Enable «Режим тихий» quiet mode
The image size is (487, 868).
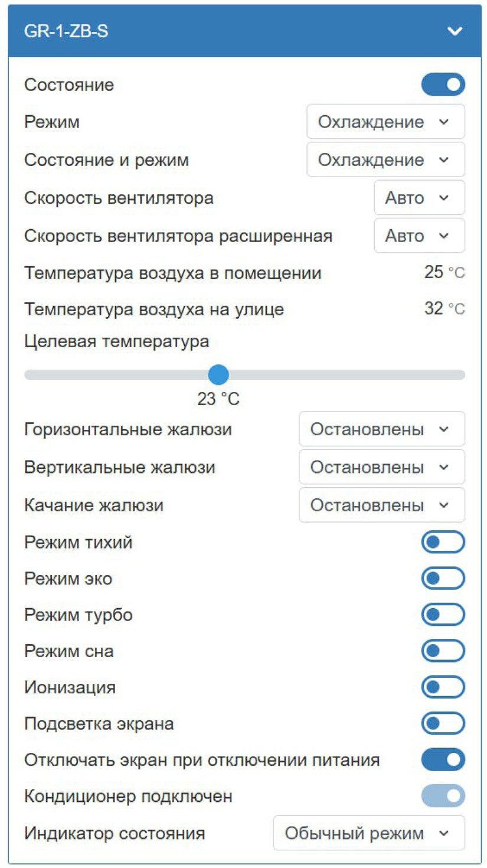pos(443,542)
